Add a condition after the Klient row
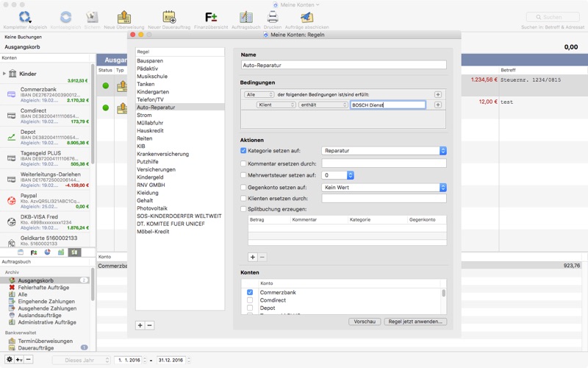 (437, 105)
